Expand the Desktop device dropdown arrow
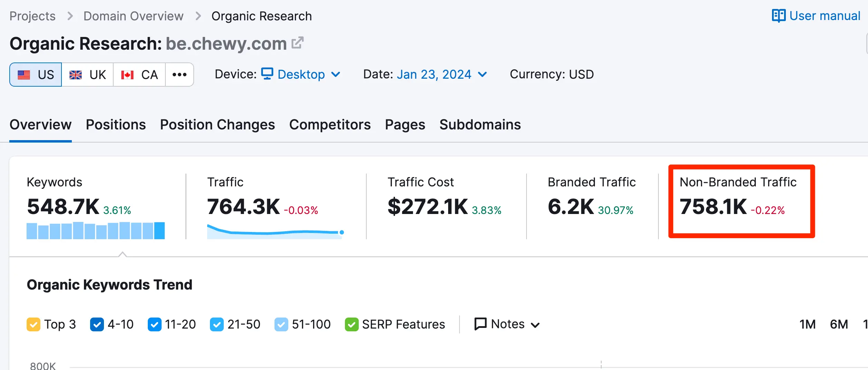 [336, 75]
